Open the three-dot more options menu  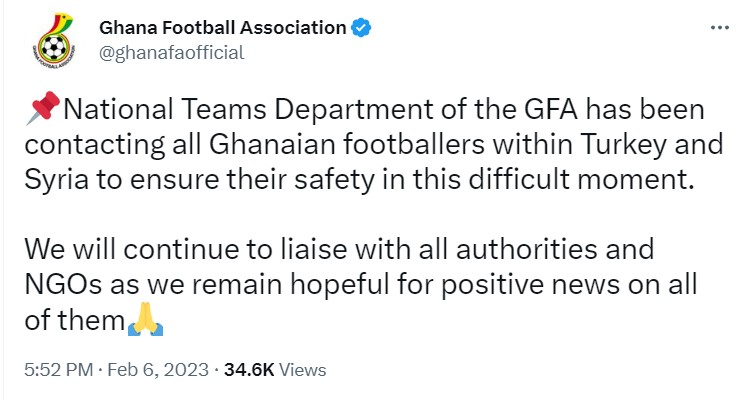pyautogui.click(x=719, y=28)
